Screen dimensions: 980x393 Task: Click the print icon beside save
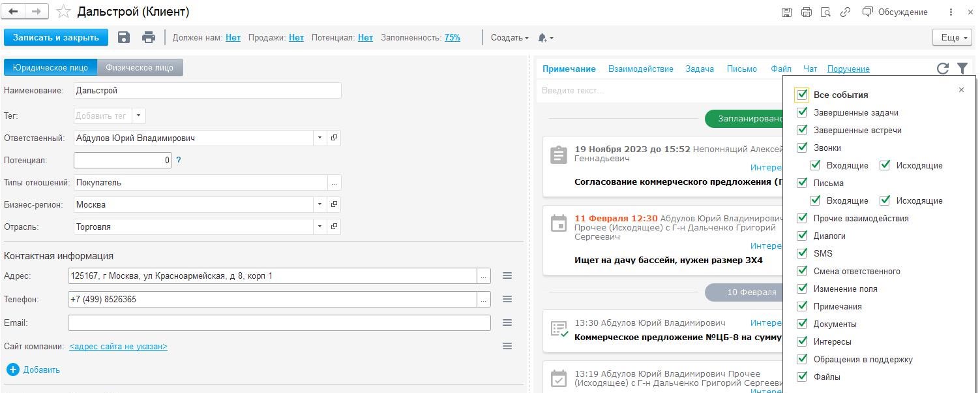(x=149, y=38)
